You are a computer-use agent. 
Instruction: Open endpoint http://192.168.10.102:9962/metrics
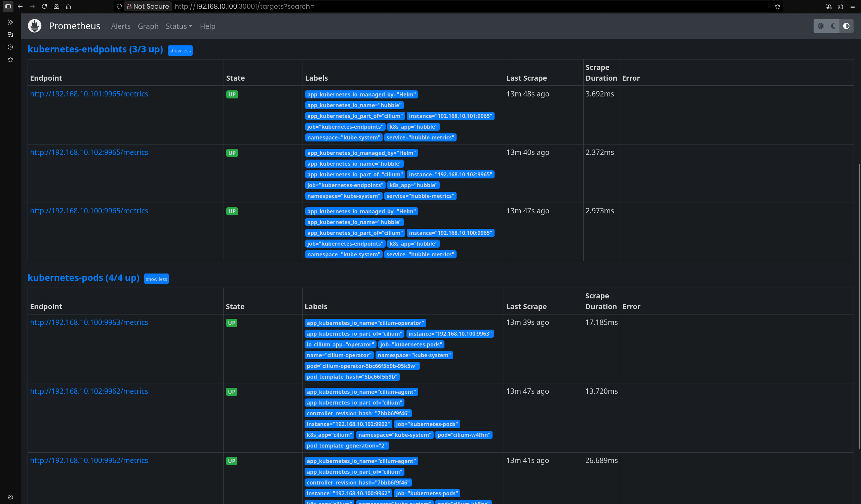pyautogui.click(x=89, y=391)
